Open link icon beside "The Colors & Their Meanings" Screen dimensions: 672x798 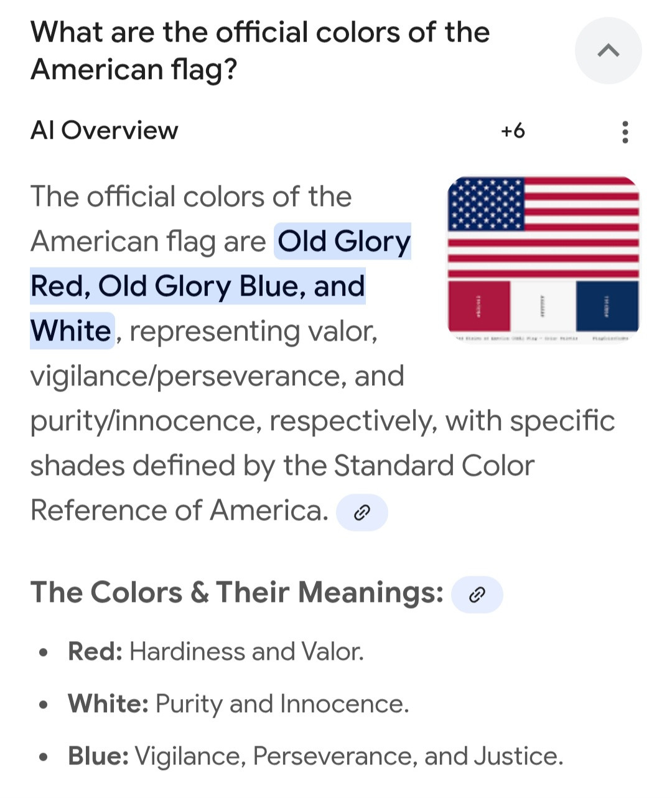coord(477,594)
